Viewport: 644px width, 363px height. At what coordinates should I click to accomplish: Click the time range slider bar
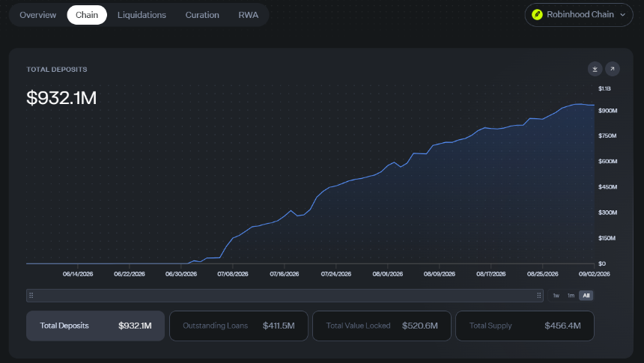(285, 295)
